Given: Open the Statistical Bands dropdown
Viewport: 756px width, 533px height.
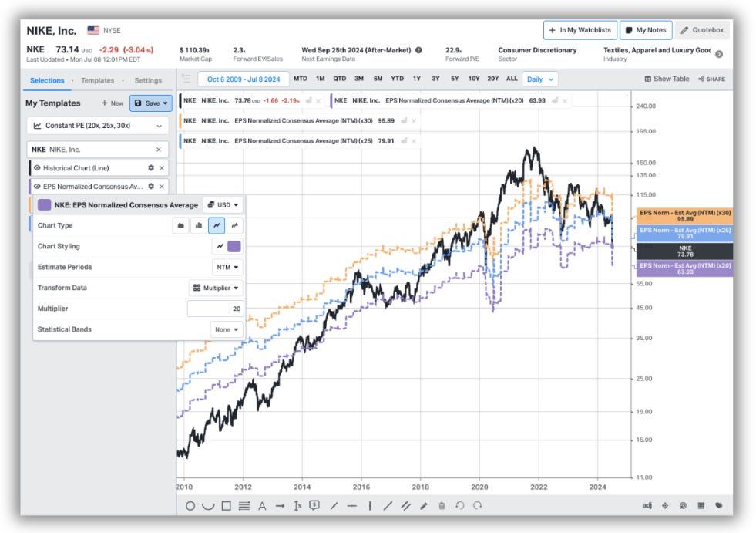Looking at the screenshot, I should click(x=227, y=329).
